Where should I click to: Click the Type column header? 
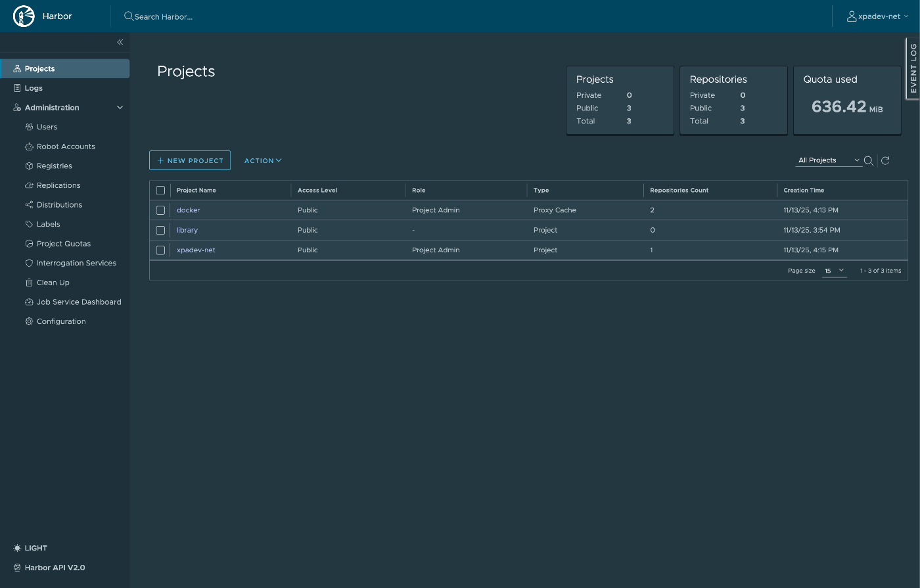pos(541,191)
